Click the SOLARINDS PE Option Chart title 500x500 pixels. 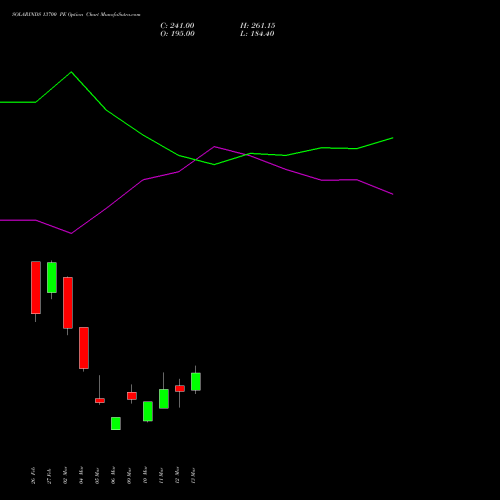[x=76, y=15]
